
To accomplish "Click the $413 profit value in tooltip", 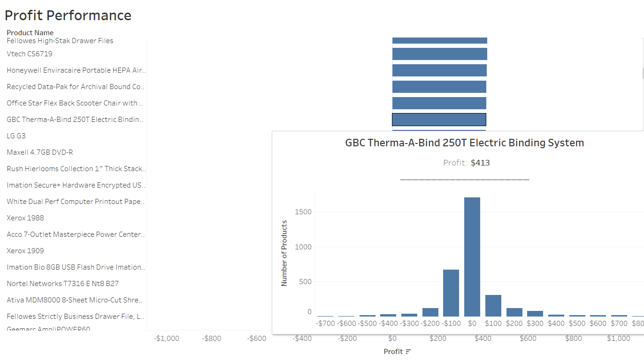I will point(480,163).
